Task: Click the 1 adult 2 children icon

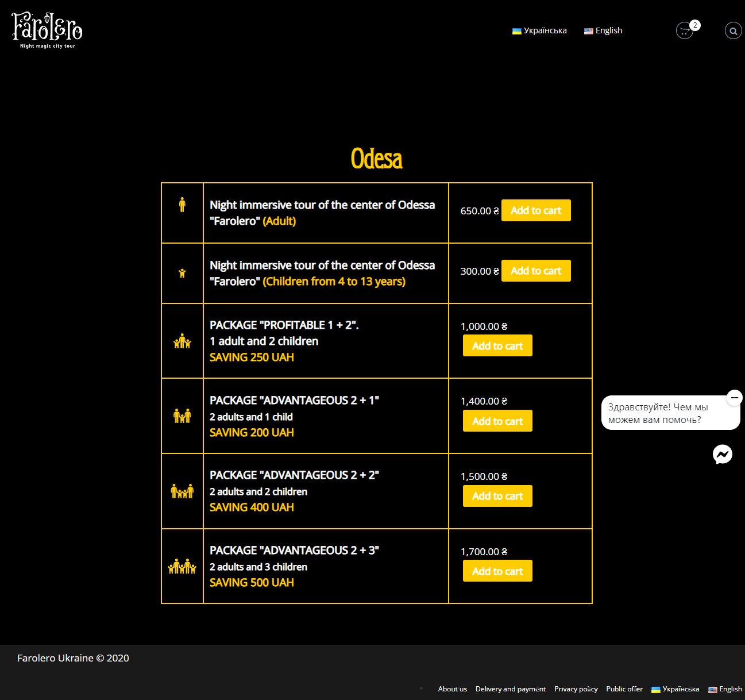Action: (x=182, y=341)
